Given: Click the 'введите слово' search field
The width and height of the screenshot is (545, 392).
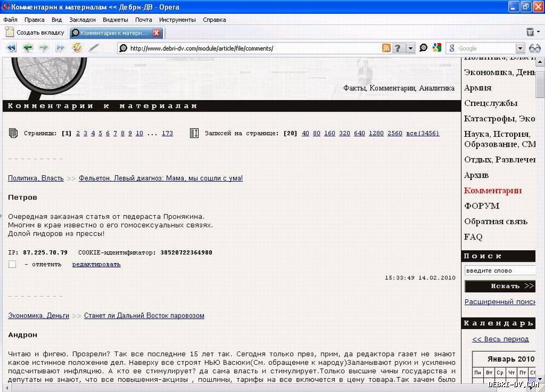Looking at the screenshot, I should click(x=500, y=271).
